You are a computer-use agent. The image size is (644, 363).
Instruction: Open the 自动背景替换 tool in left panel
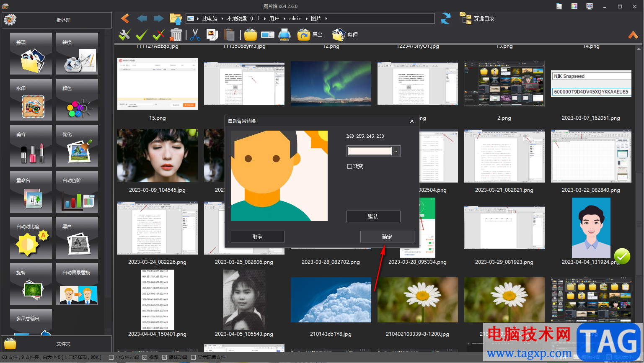point(77,284)
